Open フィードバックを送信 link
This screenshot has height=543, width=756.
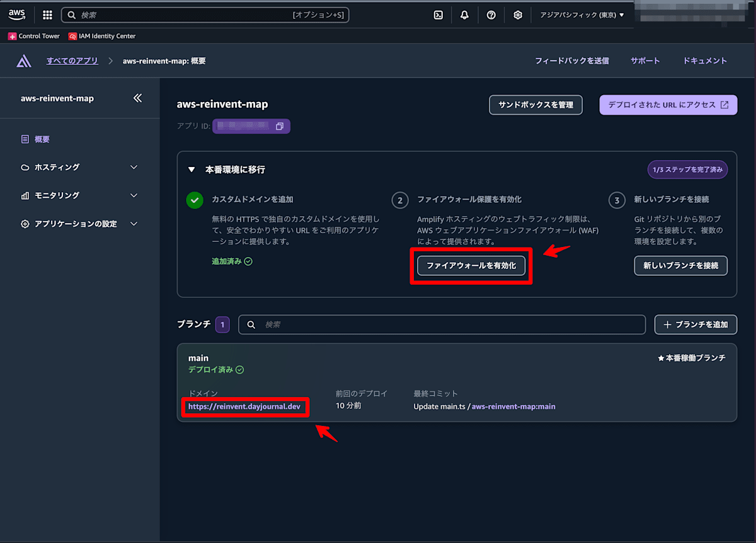click(x=572, y=61)
